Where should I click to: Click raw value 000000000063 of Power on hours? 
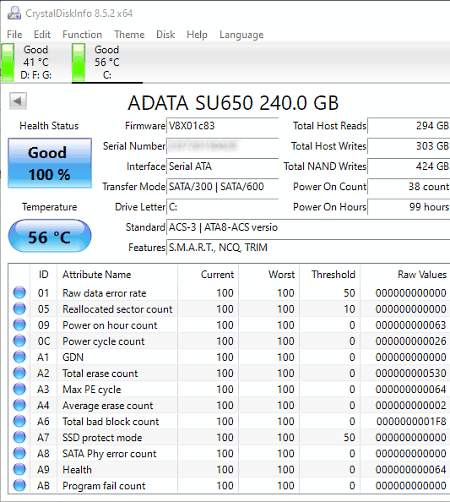411,325
